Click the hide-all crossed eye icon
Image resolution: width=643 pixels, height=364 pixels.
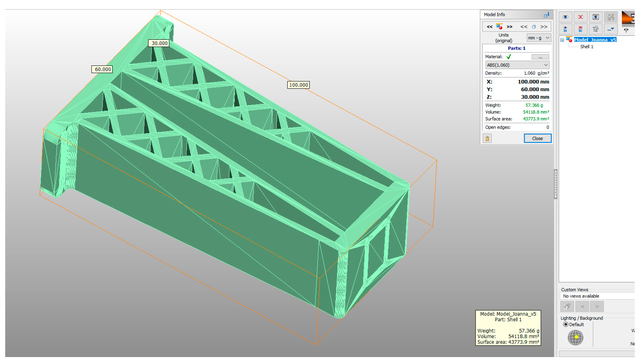[580, 17]
